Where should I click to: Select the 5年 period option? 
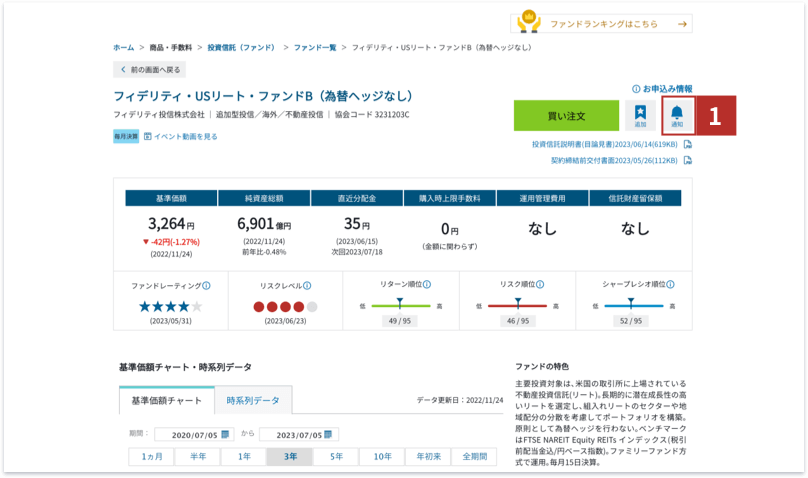coord(336,457)
